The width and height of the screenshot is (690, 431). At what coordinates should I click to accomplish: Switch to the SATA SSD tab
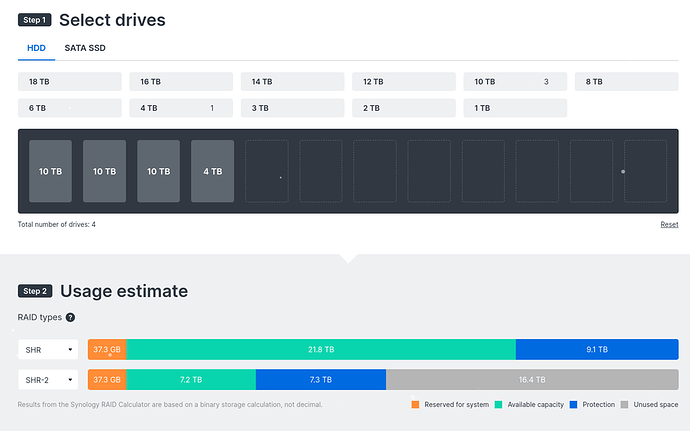(85, 48)
